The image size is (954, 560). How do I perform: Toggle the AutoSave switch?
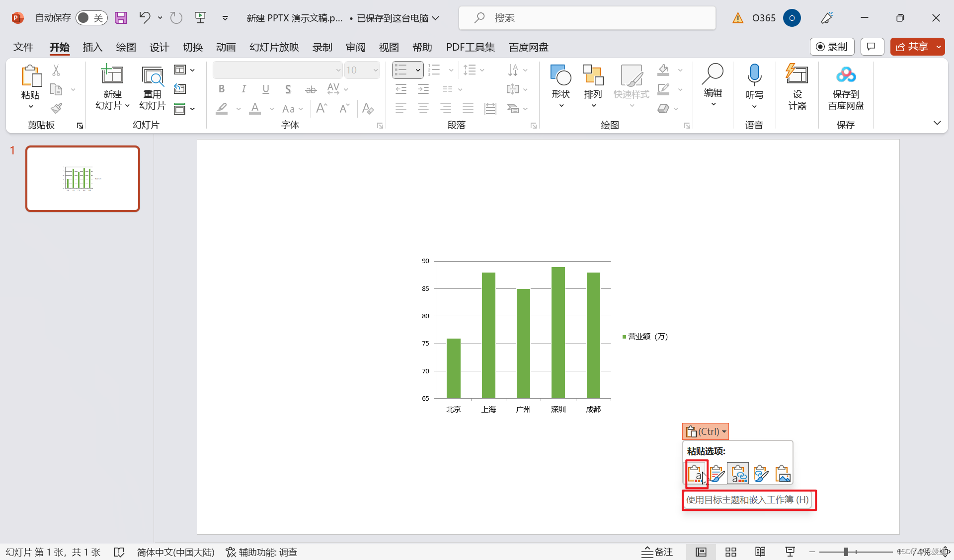click(91, 18)
